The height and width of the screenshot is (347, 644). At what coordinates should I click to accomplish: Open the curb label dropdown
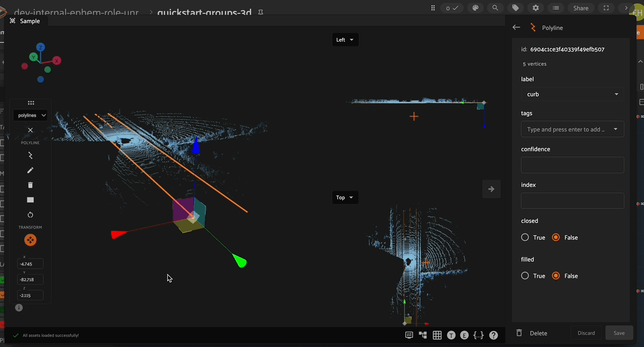point(572,94)
